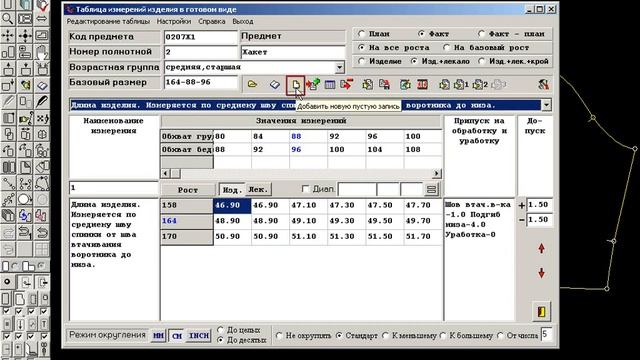Select the black feather pen tool
Screen dimensions: 640x360
pyautogui.click(x=42, y=101)
